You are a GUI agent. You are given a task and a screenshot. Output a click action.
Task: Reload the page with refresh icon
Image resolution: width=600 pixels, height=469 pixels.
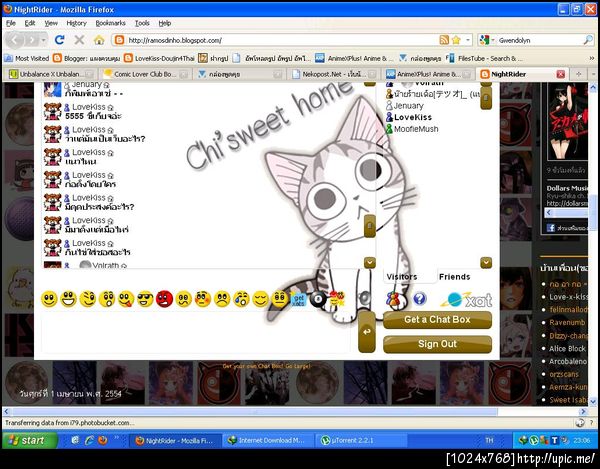click(59, 40)
